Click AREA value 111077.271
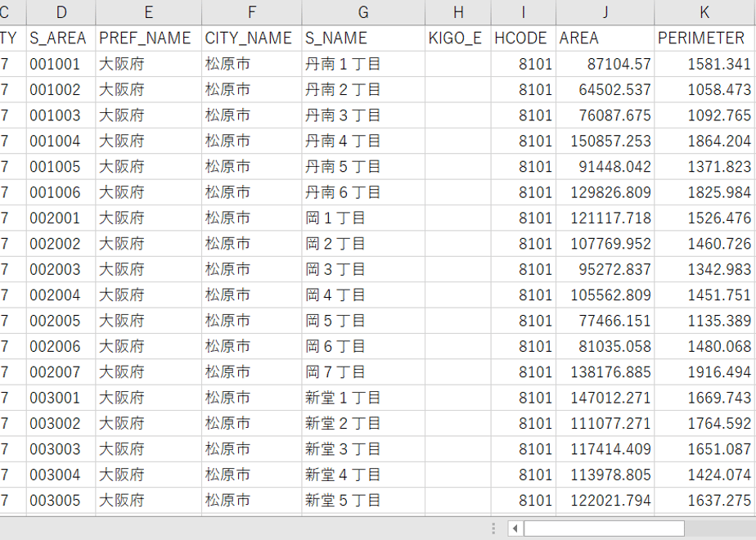 tap(605, 423)
